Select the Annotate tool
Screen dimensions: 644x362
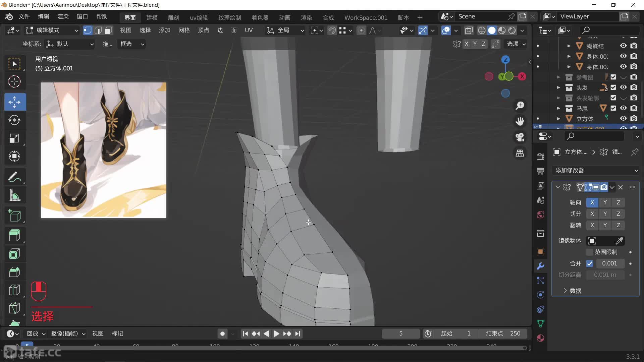click(14, 177)
